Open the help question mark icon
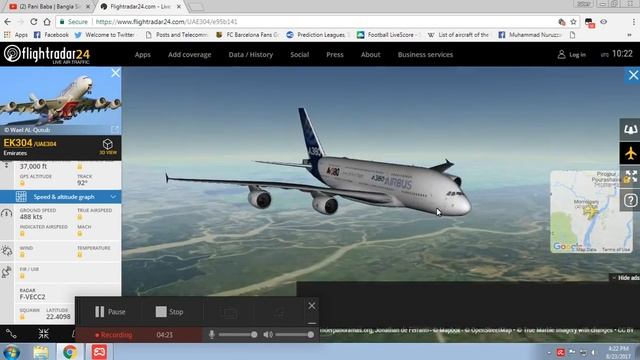Image resolution: width=640 pixels, height=360 pixels. [630, 200]
